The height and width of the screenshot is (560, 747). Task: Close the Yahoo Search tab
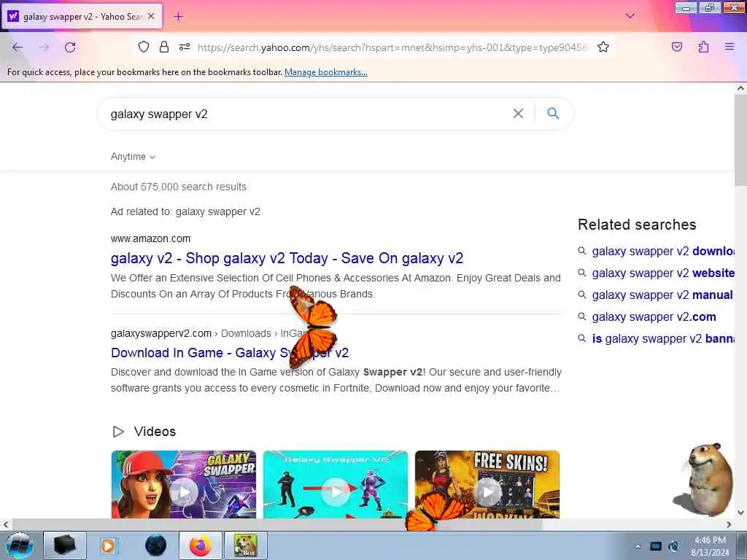151,16
